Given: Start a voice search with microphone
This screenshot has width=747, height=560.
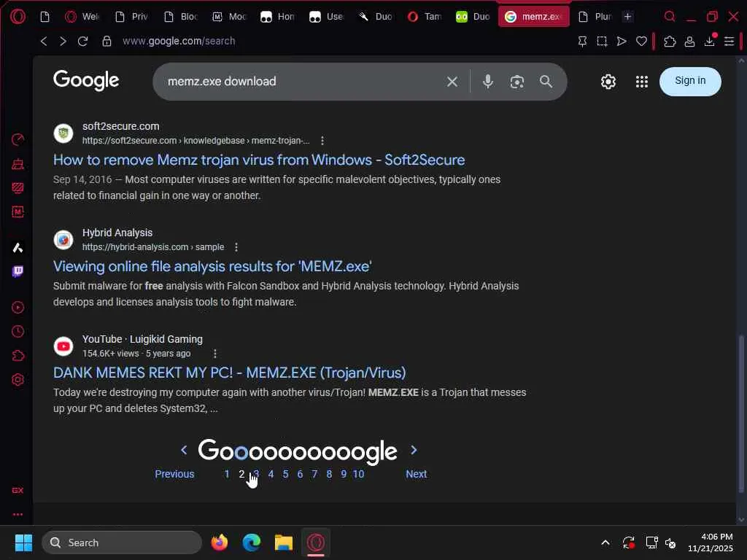Looking at the screenshot, I should [487, 82].
